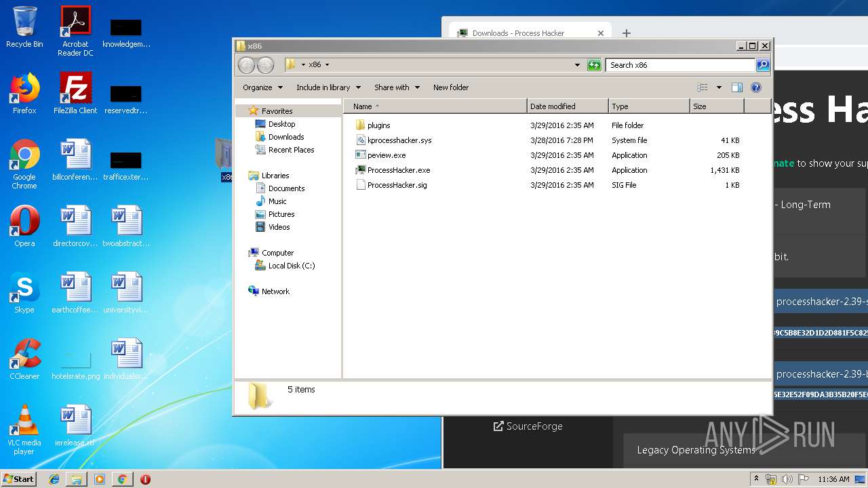Image resolution: width=868 pixels, height=488 pixels.
Task: Expand the x86 breadcrumb arrow
Action: pos(327,65)
